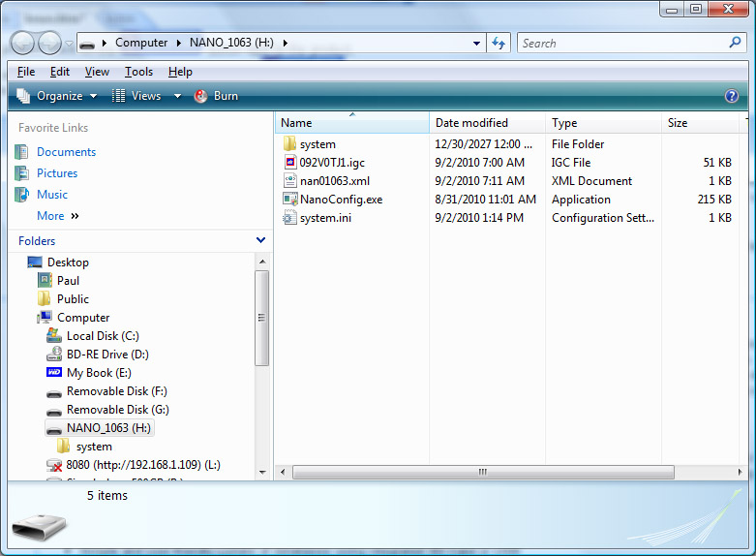Click the 092V0TJ1.igc file icon

click(289, 162)
